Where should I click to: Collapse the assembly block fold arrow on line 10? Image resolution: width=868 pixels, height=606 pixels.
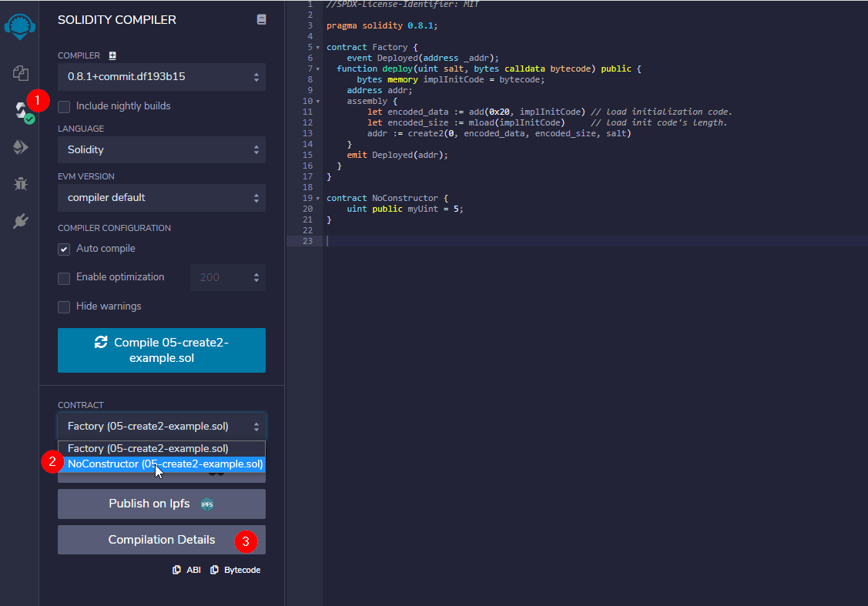coord(318,102)
